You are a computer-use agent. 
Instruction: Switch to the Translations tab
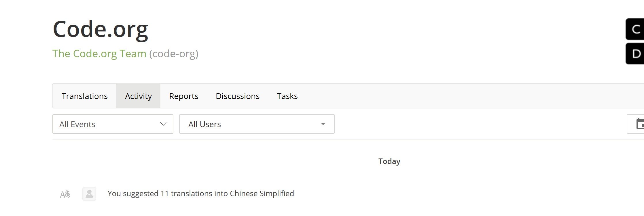click(84, 96)
